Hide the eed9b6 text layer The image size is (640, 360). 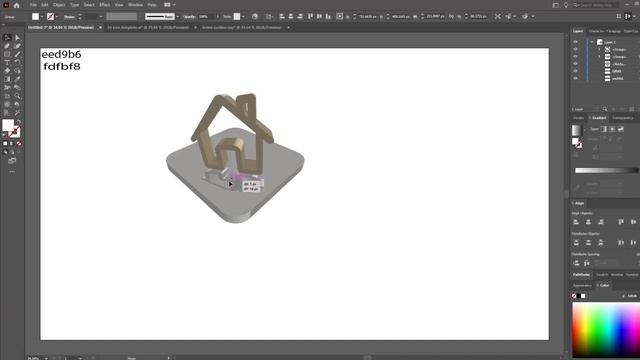pos(576,78)
